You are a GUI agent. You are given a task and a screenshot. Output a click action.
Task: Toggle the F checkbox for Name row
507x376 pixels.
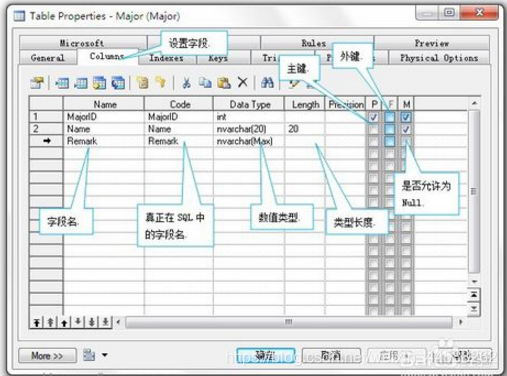tap(390, 129)
